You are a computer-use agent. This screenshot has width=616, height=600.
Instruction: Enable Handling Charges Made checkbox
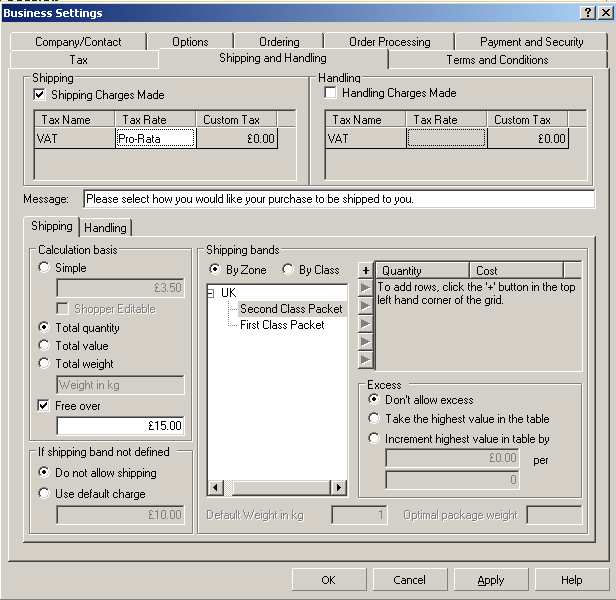pyautogui.click(x=331, y=93)
